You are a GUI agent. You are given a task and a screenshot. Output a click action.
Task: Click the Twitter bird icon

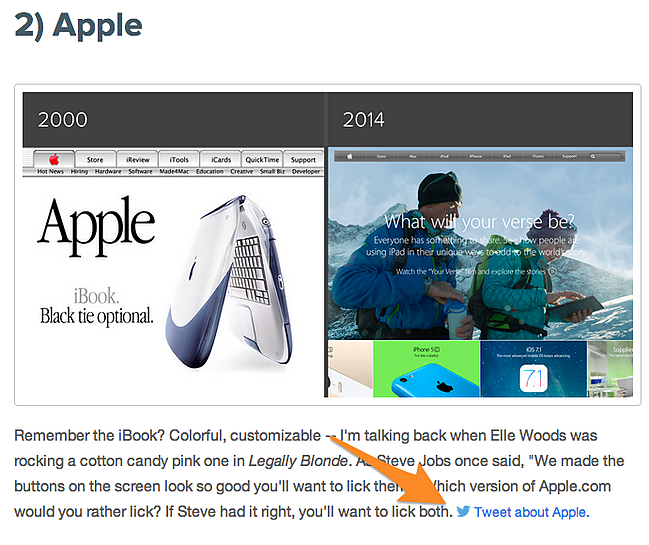463,511
